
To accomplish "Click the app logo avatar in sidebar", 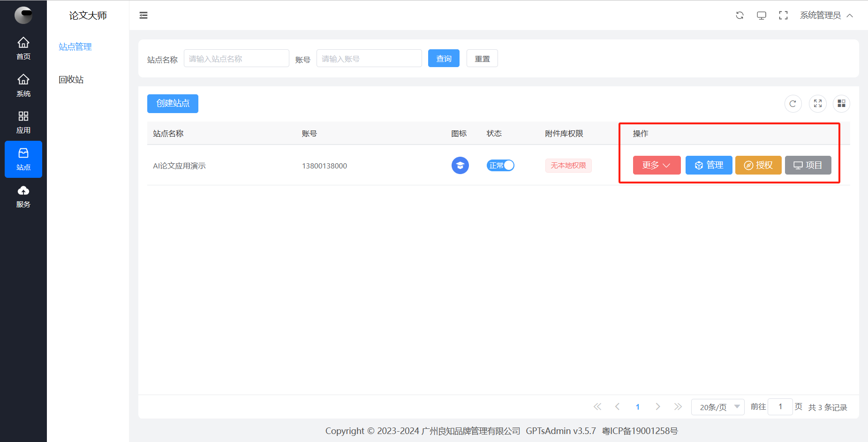I will point(23,15).
